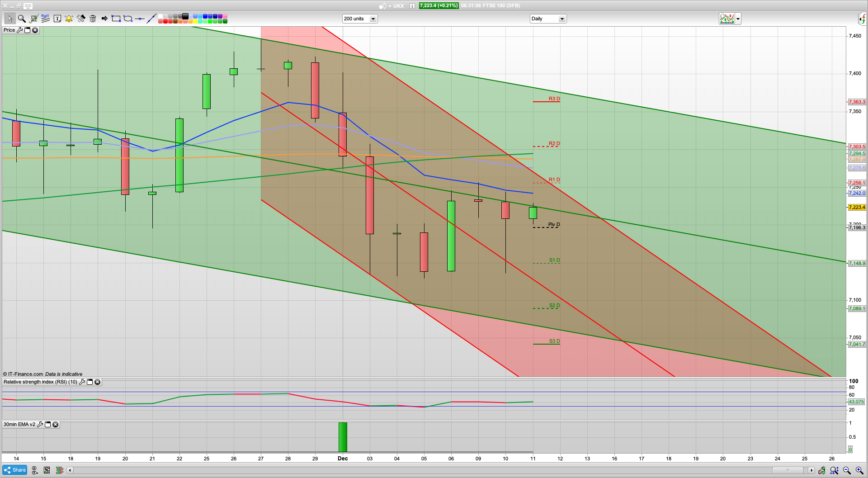Open candlestick chart settings wrench
Image resolution: width=868 pixels, height=478 pixels.
pos(821,470)
